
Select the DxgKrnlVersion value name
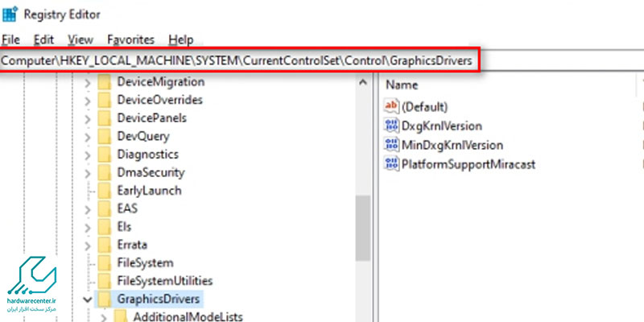point(441,126)
